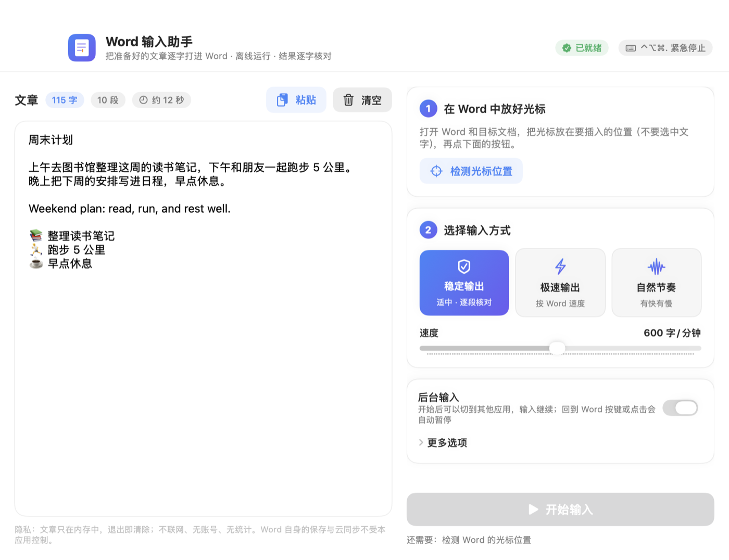Click the shield icon on 稳定输出 card
This screenshot has width=729, height=560.
pyautogui.click(x=464, y=266)
